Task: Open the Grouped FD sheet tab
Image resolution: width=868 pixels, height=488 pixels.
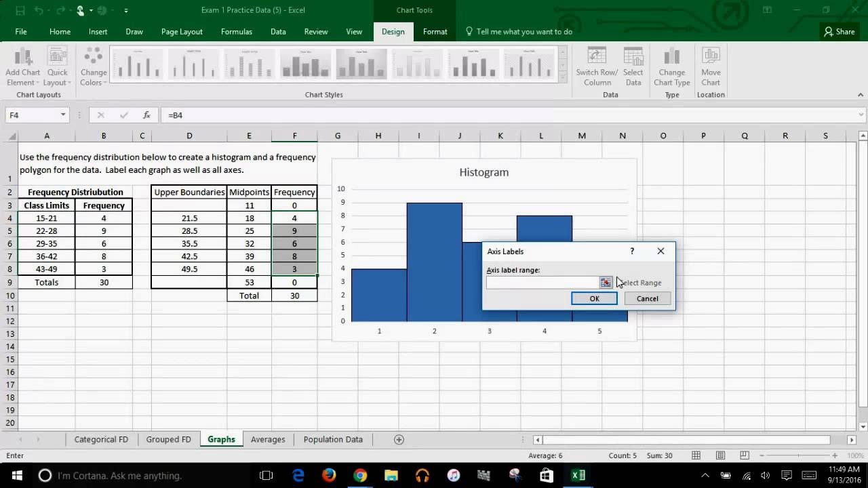Action: coord(168,439)
